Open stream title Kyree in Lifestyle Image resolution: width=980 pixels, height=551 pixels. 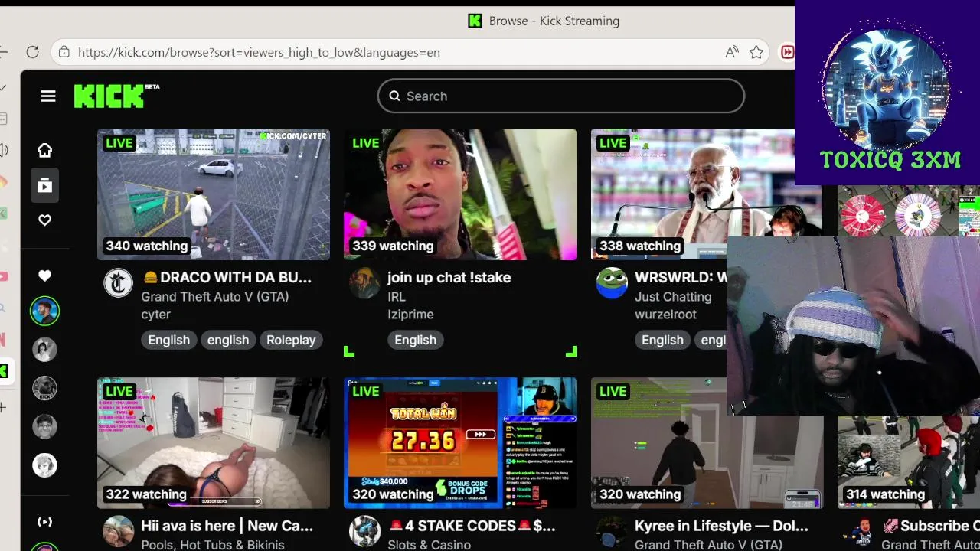point(721,526)
